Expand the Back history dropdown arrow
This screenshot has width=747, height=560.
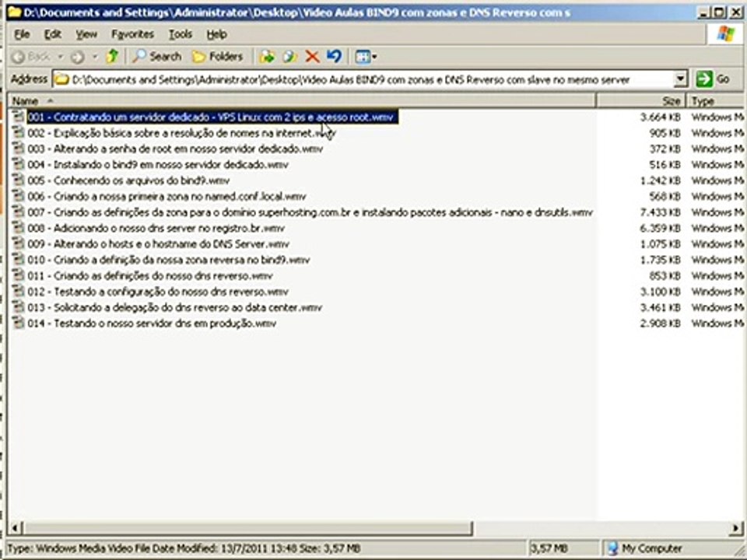pyautogui.click(x=61, y=57)
